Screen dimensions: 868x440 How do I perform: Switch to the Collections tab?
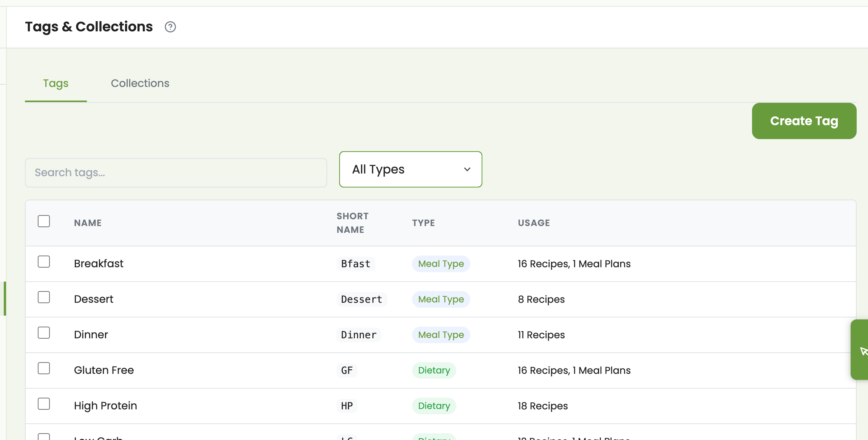(140, 83)
